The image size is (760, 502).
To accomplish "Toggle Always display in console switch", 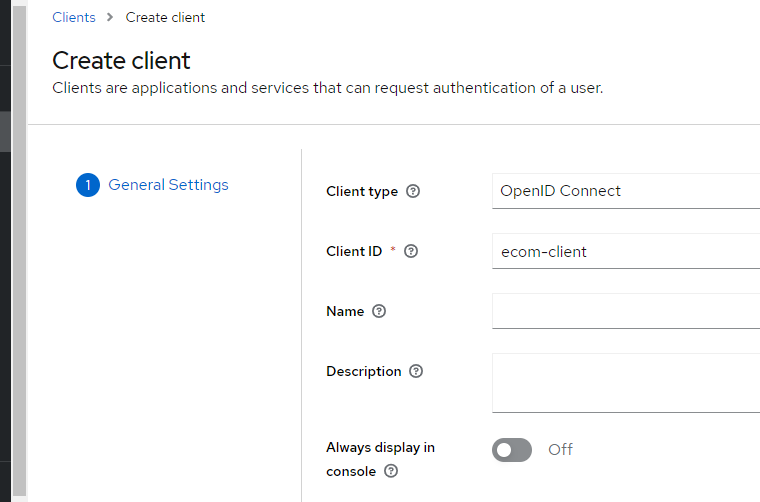I will [512, 450].
